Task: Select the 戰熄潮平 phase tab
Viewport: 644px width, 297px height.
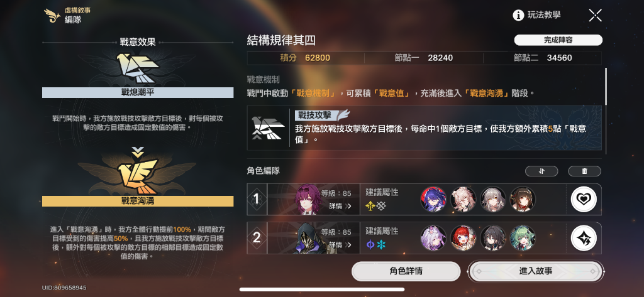Action: pos(138,92)
